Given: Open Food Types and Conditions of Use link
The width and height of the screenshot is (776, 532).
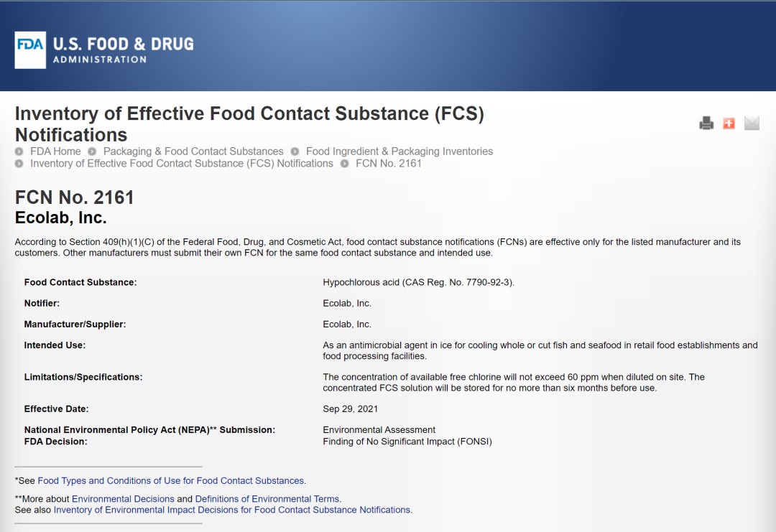Looking at the screenshot, I should click(171, 481).
